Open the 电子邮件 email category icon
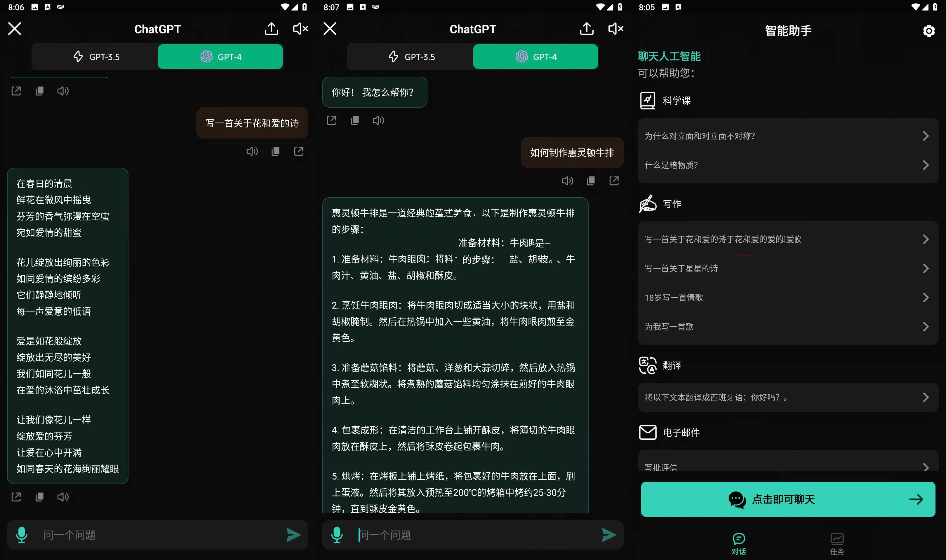 pyautogui.click(x=647, y=433)
